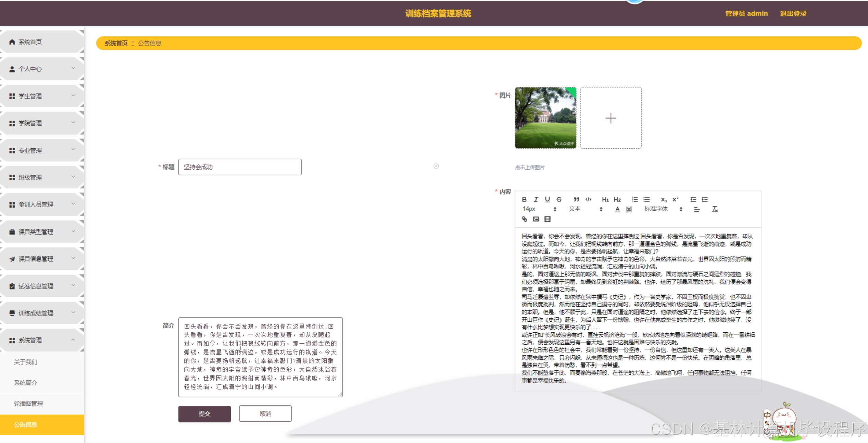Expand the 学生管理 sidebar menu
Viewport: 868px width, 443px height.
coord(42,96)
